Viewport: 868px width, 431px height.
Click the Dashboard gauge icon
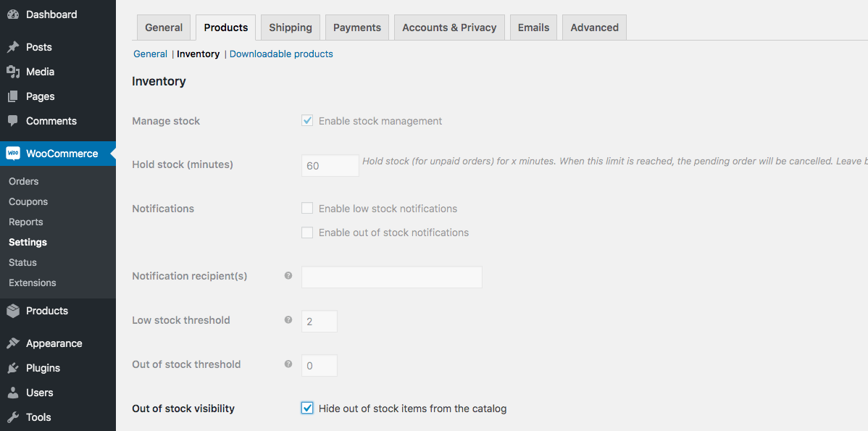[13, 14]
